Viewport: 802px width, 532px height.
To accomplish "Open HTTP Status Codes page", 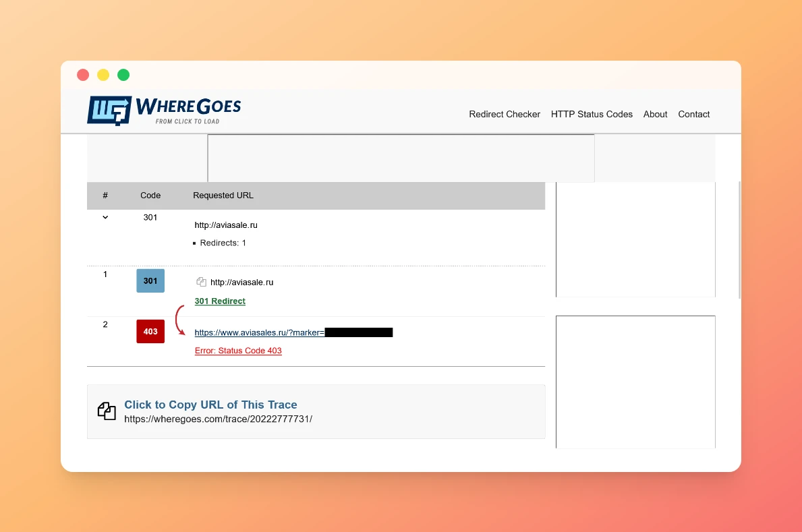I will click(x=592, y=114).
